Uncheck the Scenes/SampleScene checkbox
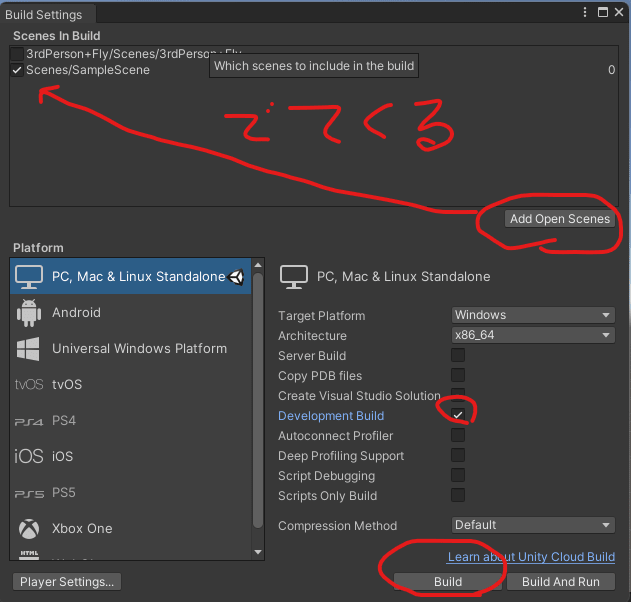This screenshot has width=631, height=602. click(x=17, y=70)
